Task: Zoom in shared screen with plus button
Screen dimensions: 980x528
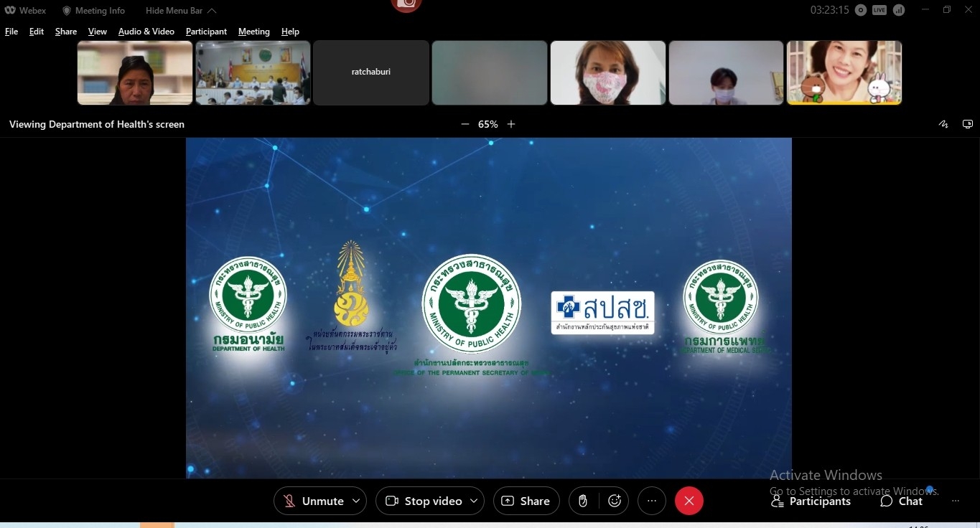Action: point(511,124)
